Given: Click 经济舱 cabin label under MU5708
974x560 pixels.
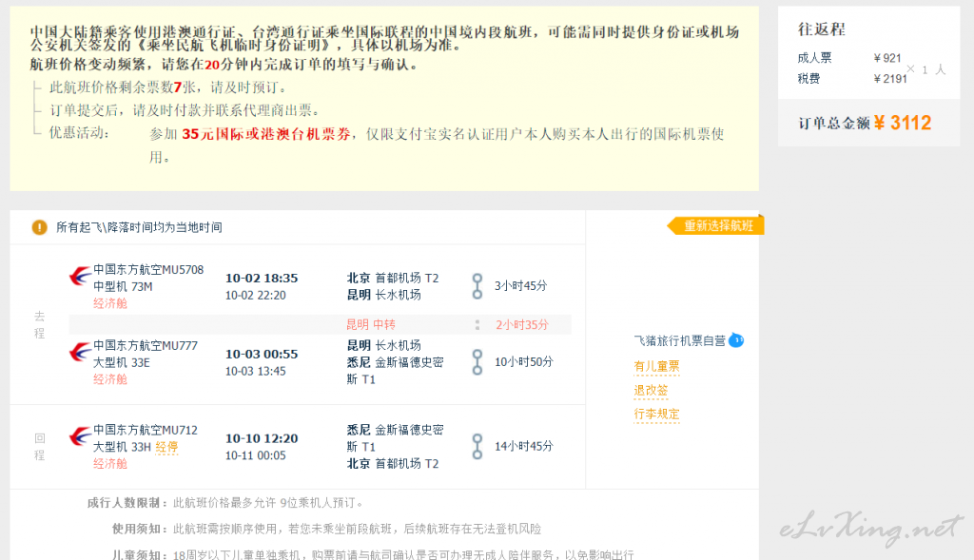Looking at the screenshot, I should coord(110,303).
